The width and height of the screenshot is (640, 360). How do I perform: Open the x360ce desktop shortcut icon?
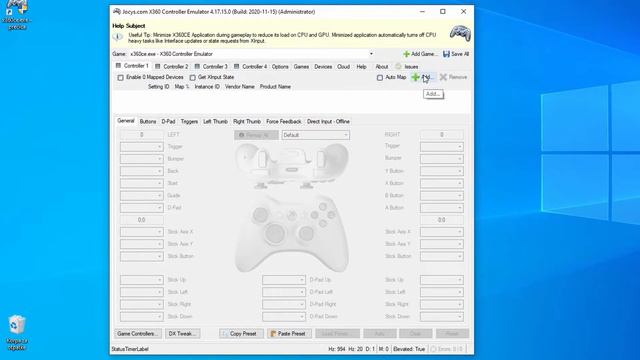pos(17,15)
